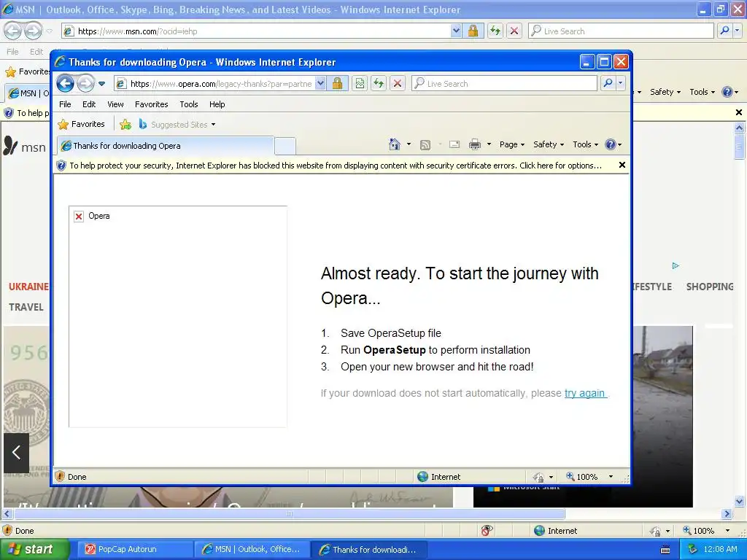Image resolution: width=747 pixels, height=560 pixels.
Task: Add page to Favorites bar
Action: tap(125, 125)
